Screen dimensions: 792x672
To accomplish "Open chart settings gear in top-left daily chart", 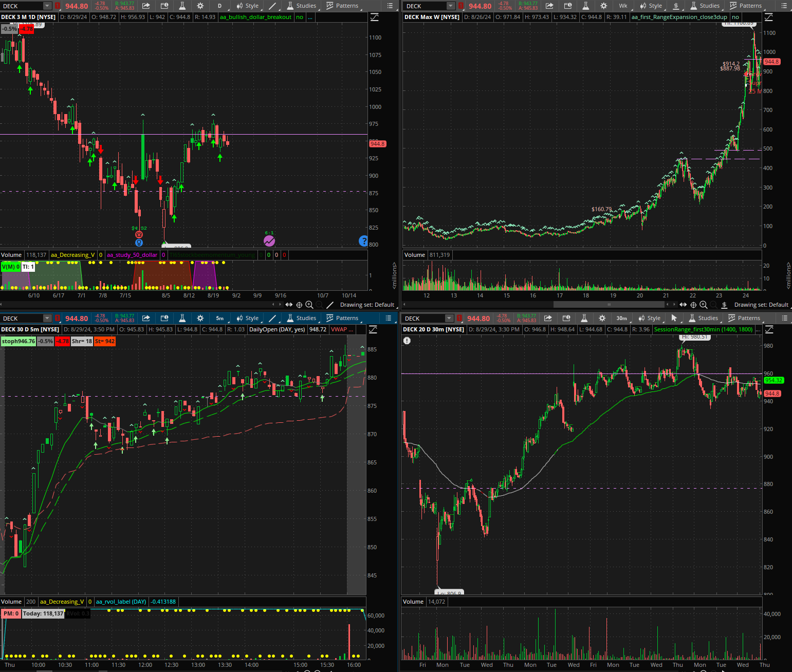I will pyautogui.click(x=200, y=6).
